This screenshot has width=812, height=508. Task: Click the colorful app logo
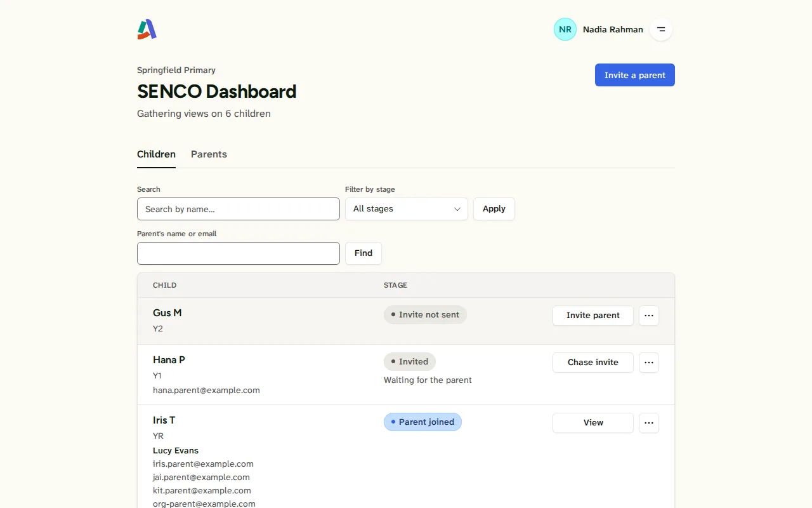[x=147, y=29]
